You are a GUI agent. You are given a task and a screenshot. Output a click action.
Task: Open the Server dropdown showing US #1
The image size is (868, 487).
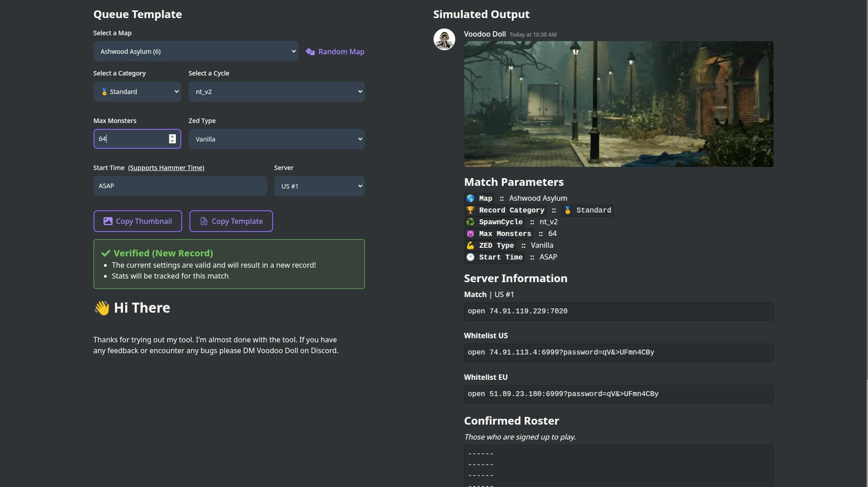pos(319,186)
